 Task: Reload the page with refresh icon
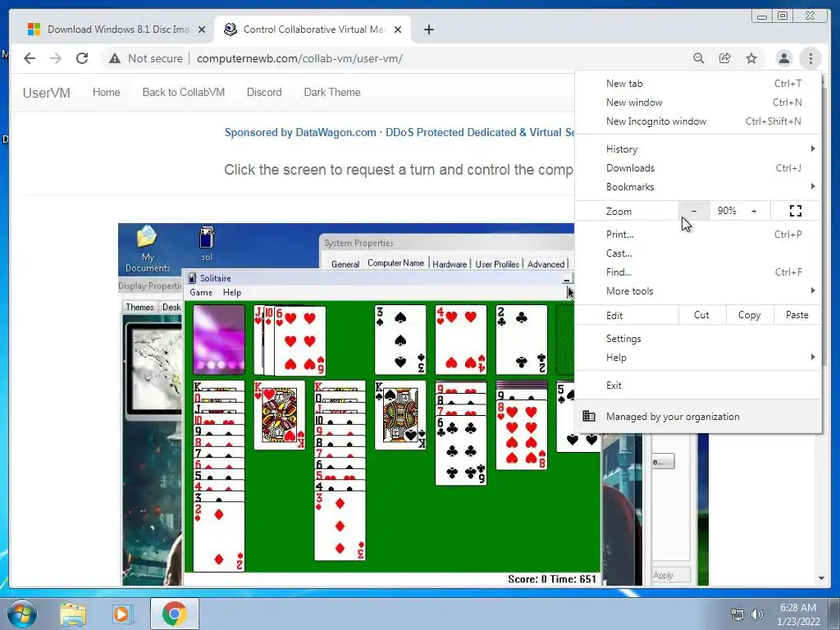[x=82, y=58]
